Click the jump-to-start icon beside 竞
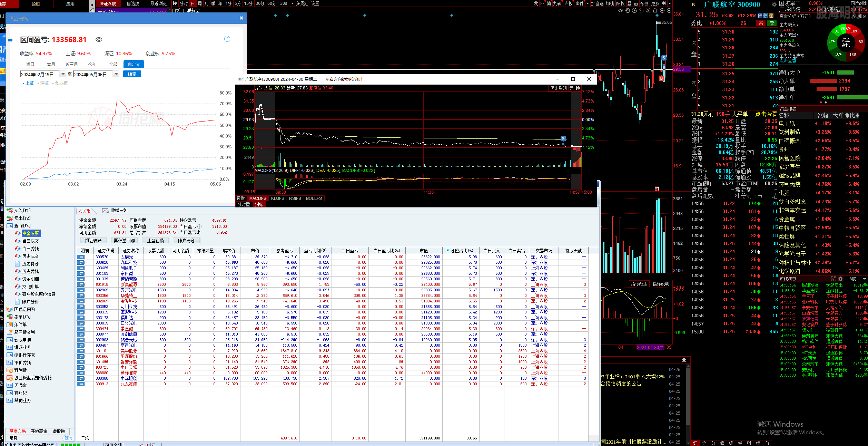Image resolution: width=868 pixels, height=446 pixels. pos(578,88)
